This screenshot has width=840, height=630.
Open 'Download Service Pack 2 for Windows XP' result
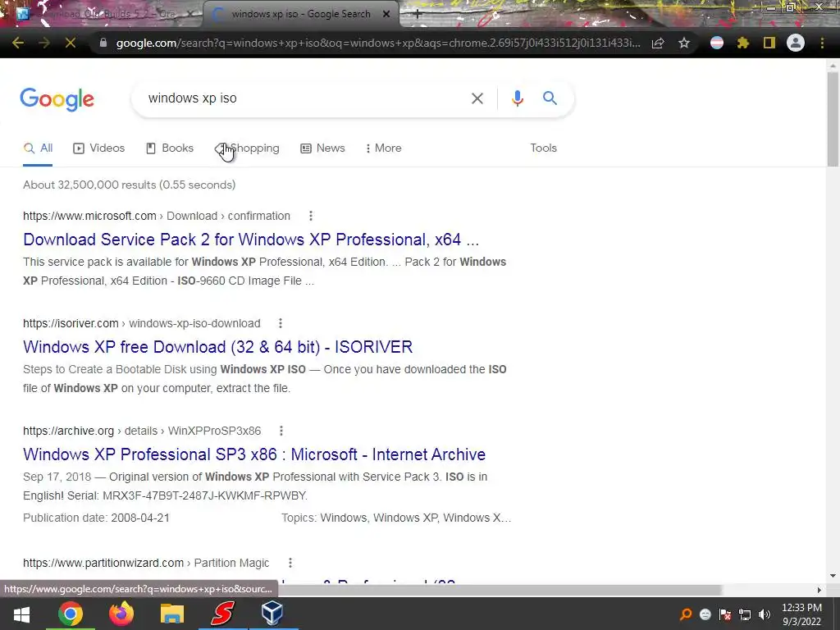(x=251, y=240)
